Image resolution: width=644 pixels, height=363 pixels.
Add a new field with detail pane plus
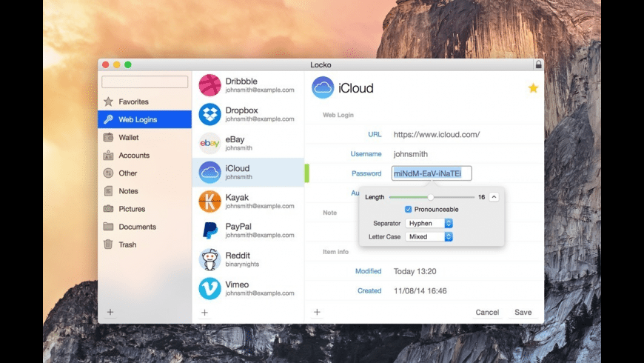[317, 312]
